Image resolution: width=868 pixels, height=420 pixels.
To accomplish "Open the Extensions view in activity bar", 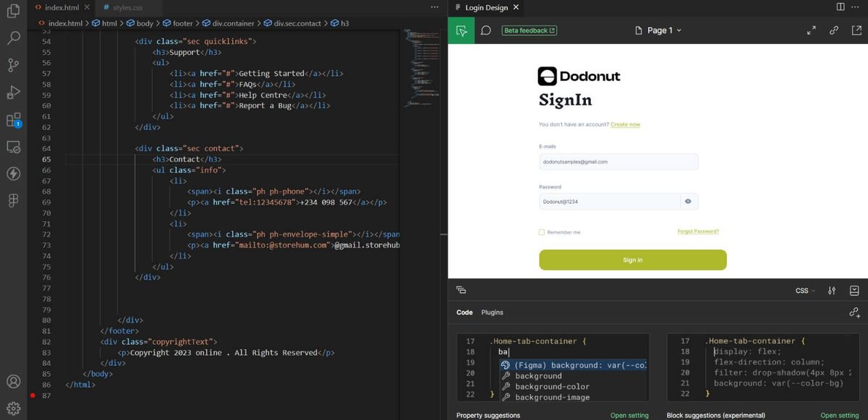I will [x=13, y=120].
